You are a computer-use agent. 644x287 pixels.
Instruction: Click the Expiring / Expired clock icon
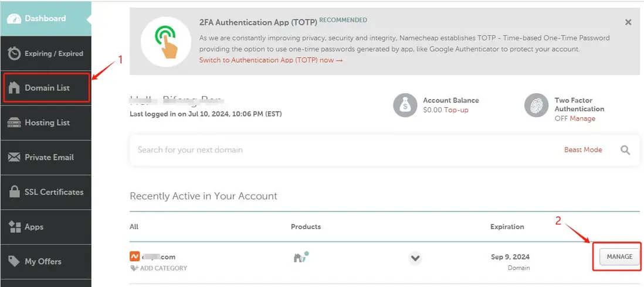pyautogui.click(x=14, y=53)
